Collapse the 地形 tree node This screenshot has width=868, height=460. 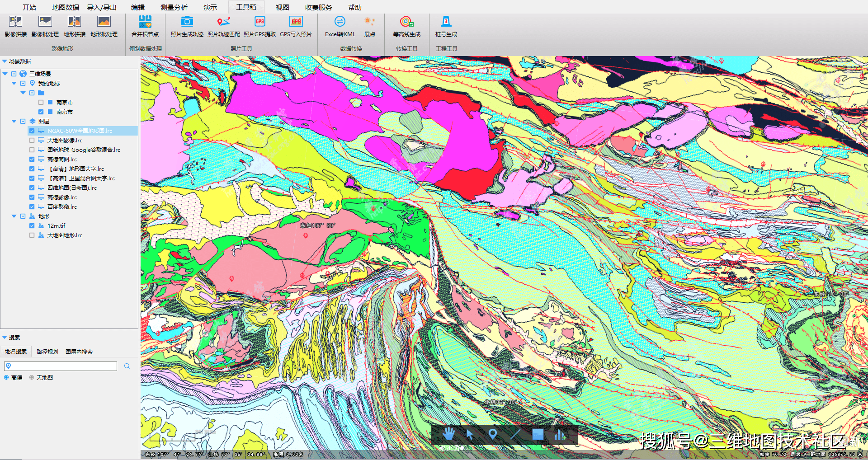click(x=14, y=216)
